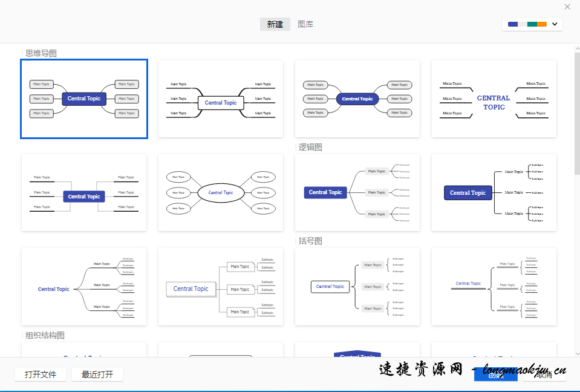580x392 pixels.
Task: Choose the mind map with right-angled connector lines
Action: pos(84,192)
